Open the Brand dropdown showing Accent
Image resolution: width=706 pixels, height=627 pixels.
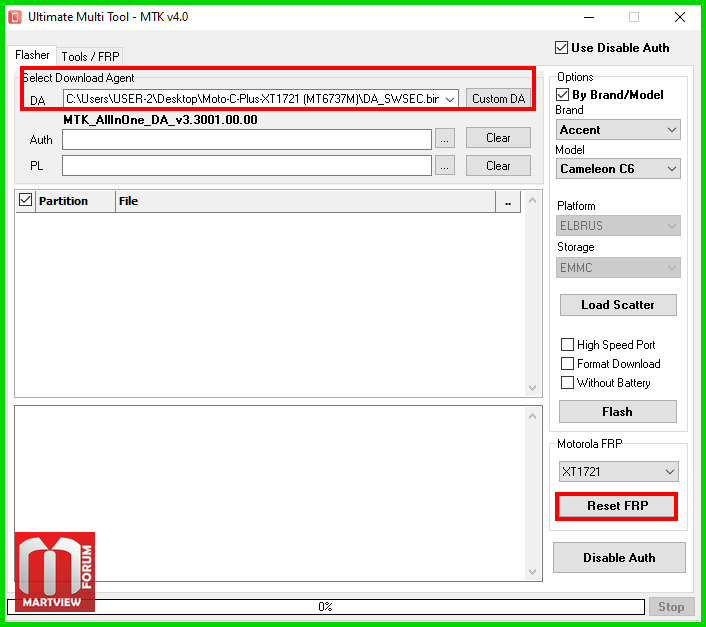click(618, 130)
